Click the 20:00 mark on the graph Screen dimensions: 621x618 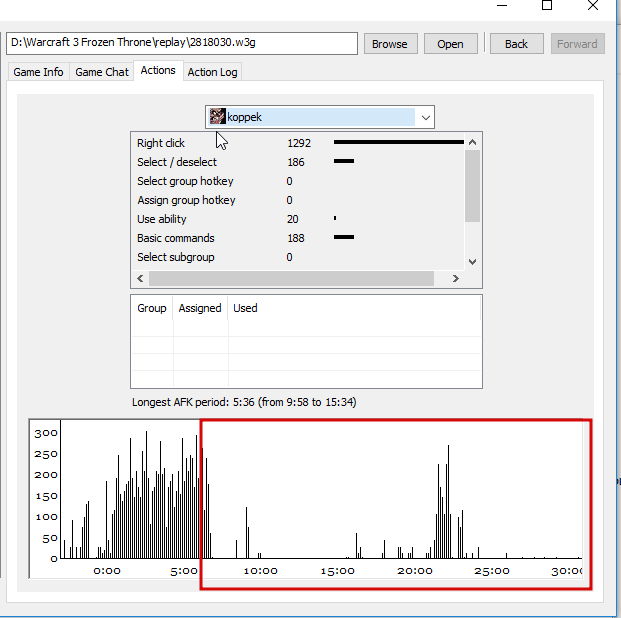tap(415, 571)
